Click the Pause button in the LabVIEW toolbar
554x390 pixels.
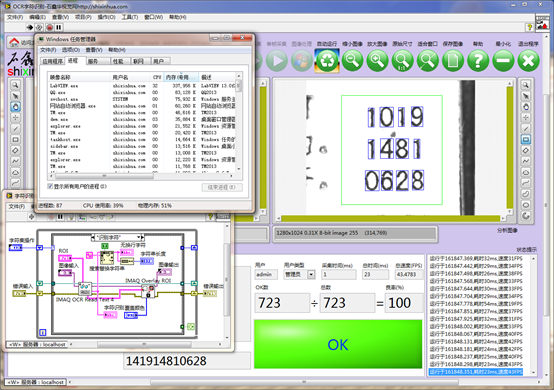tap(59, 27)
